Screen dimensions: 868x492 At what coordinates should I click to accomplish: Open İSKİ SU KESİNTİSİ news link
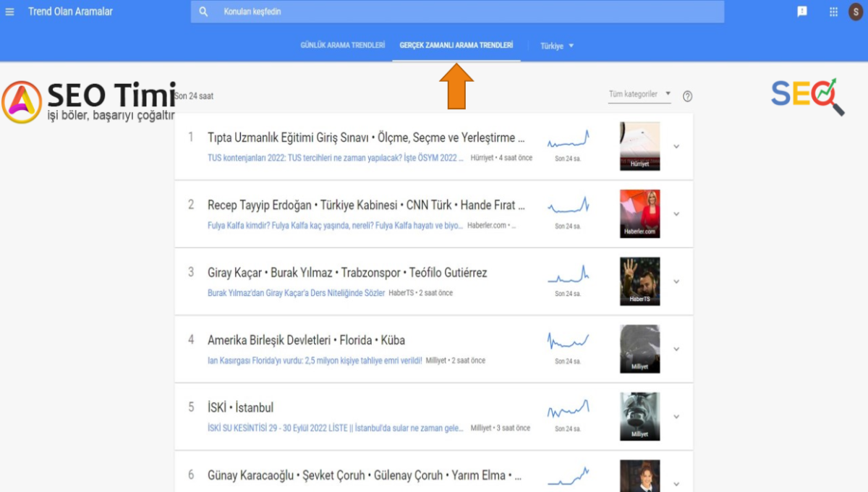[336, 428]
